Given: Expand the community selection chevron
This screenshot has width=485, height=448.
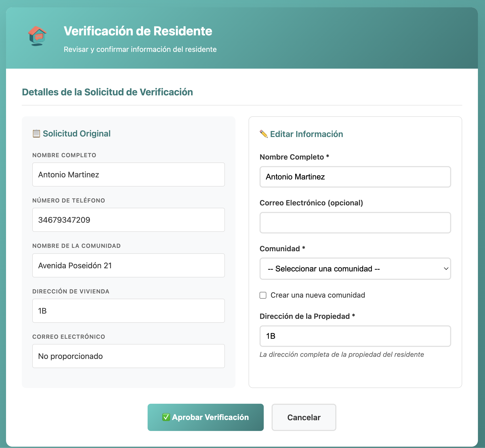Looking at the screenshot, I should pos(446,269).
